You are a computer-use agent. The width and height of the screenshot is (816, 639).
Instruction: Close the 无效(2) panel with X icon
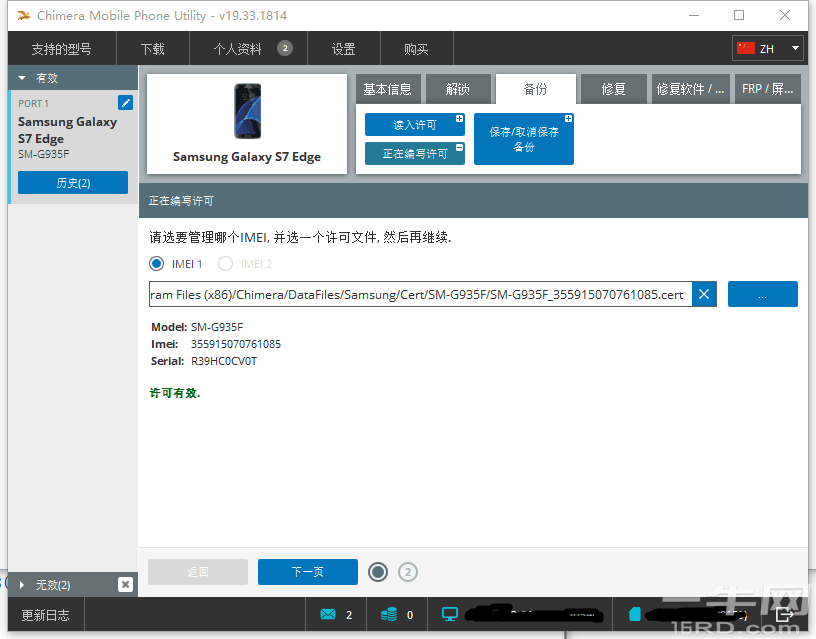125,584
